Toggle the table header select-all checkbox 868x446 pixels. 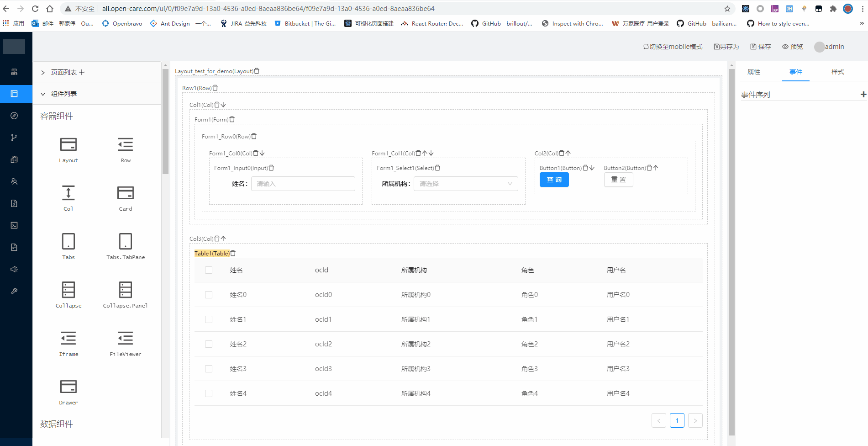pyautogui.click(x=209, y=270)
